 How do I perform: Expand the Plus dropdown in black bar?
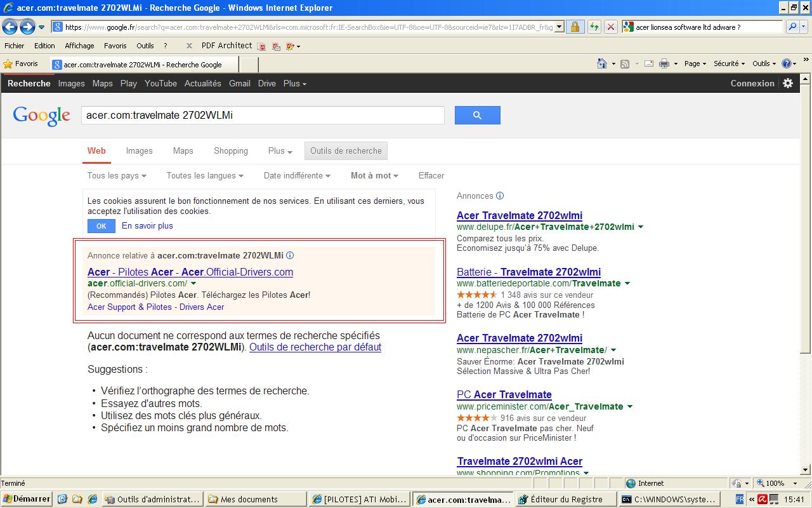coord(295,83)
